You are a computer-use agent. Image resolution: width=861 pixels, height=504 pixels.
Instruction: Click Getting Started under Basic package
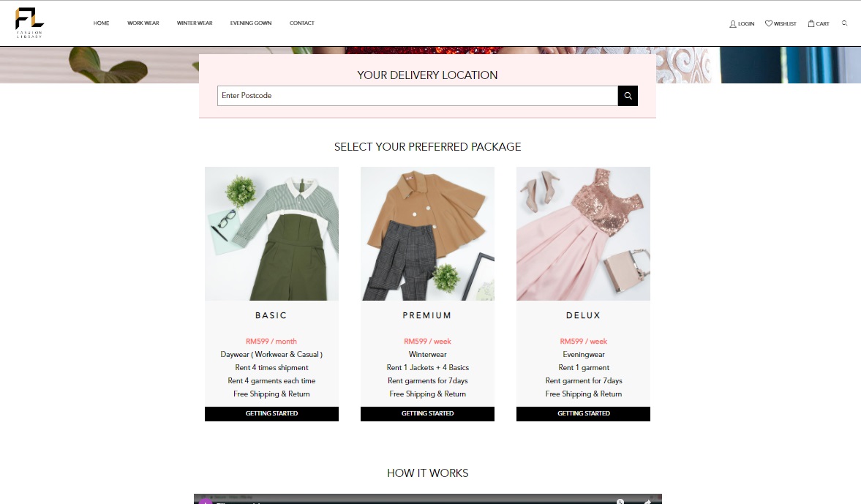pos(271,414)
